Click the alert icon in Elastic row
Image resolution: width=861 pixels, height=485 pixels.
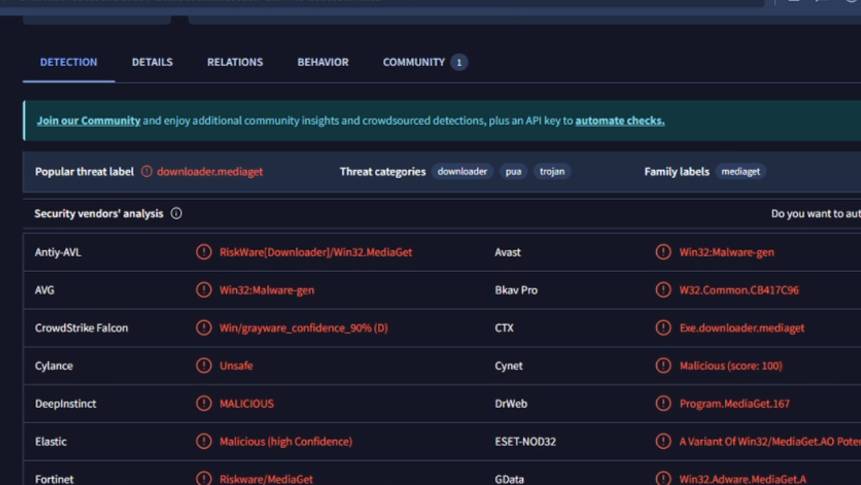(x=204, y=441)
